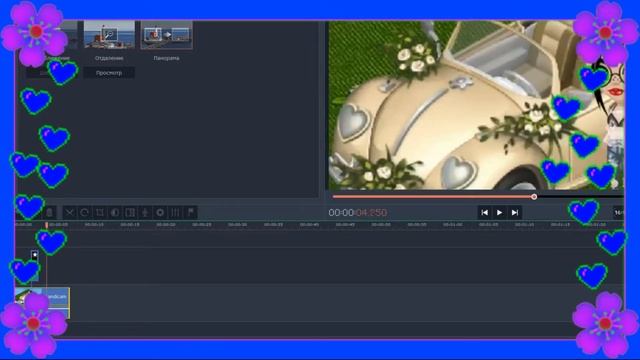This screenshot has height=360, width=640.
Task: Select the Отдаление zoom-out preset thumbnail
Action: pyautogui.click(x=109, y=35)
